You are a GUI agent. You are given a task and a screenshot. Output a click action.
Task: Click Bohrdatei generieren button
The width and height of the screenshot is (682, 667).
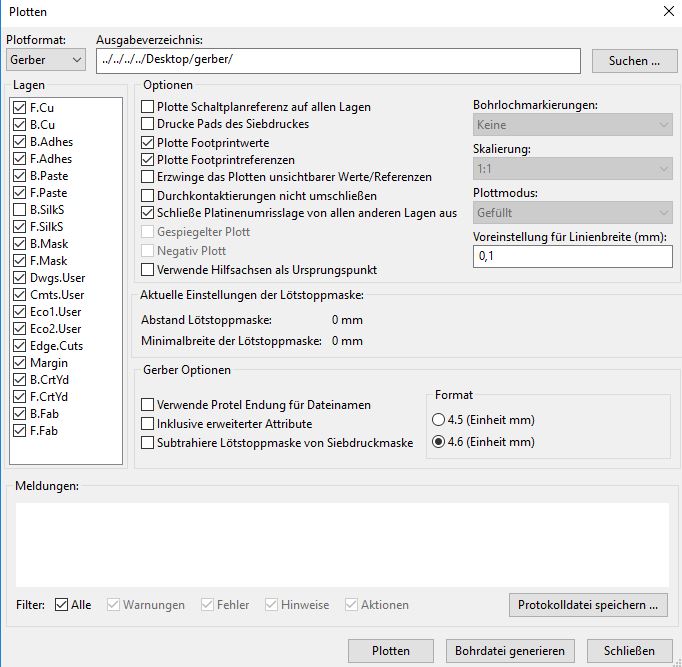[510, 650]
